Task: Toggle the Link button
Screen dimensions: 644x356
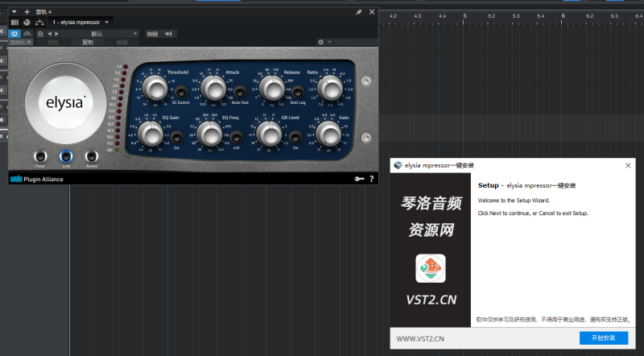Action: [x=65, y=156]
